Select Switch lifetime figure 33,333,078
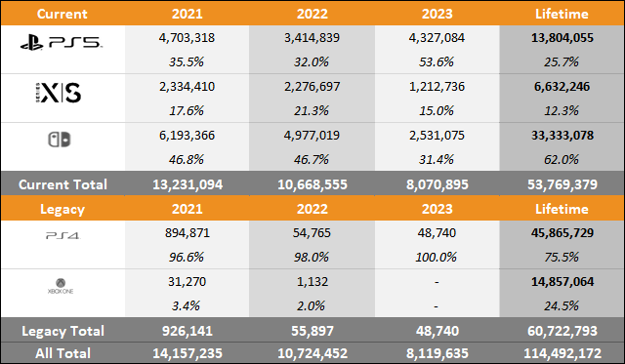 (x=562, y=135)
